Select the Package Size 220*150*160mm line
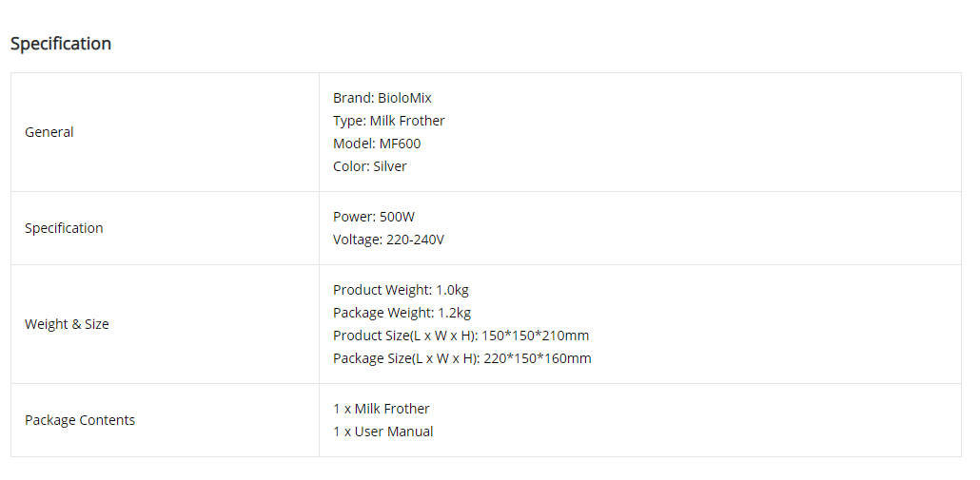980x480 pixels. click(461, 358)
